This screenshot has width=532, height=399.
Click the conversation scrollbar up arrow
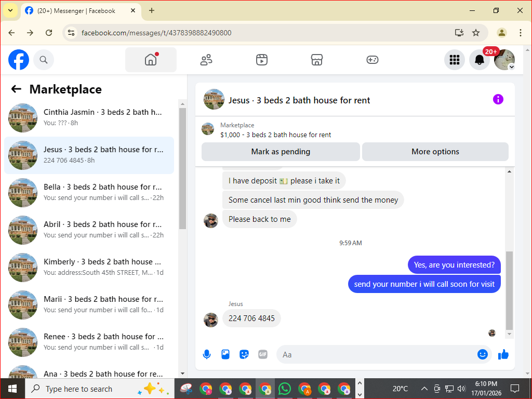[x=509, y=171]
